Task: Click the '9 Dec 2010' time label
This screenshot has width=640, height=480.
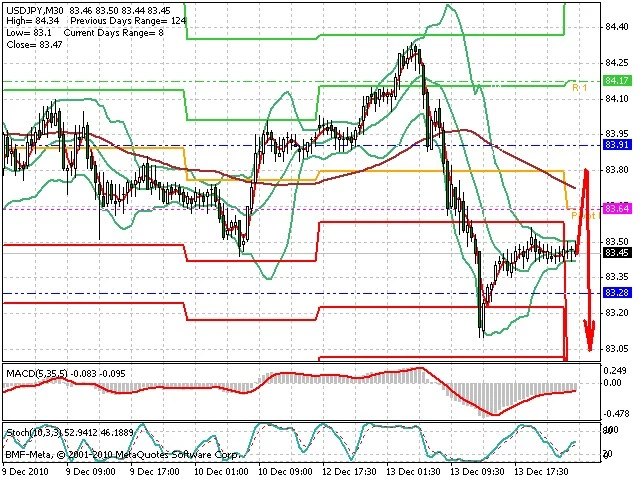Action: 25,471
